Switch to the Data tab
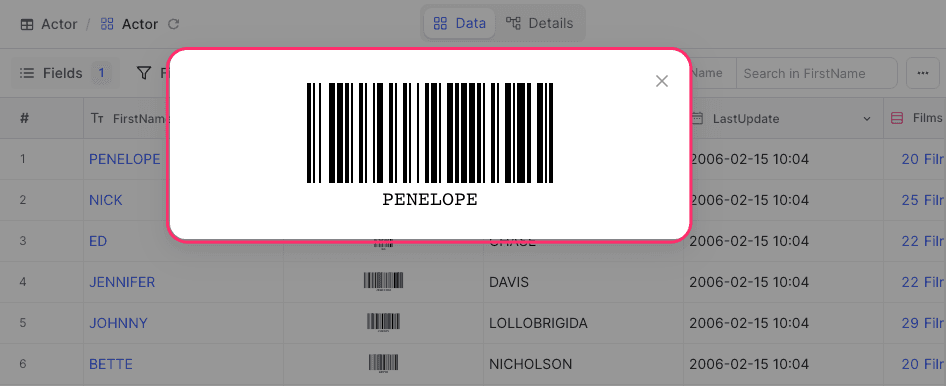 460,24
